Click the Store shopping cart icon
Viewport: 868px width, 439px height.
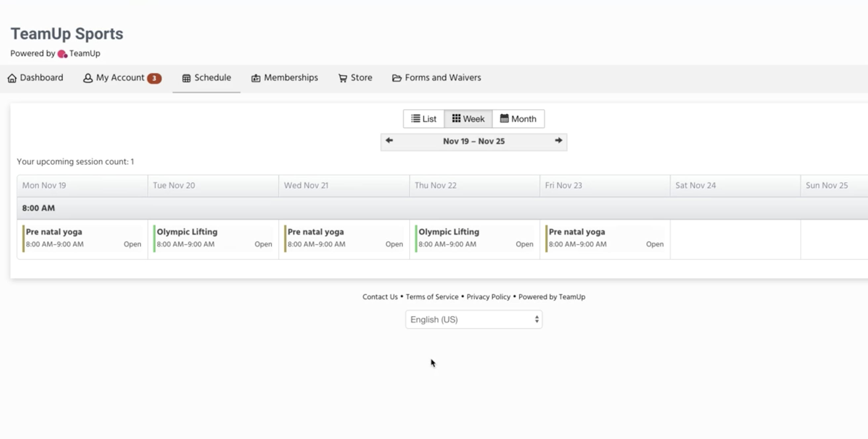point(343,78)
